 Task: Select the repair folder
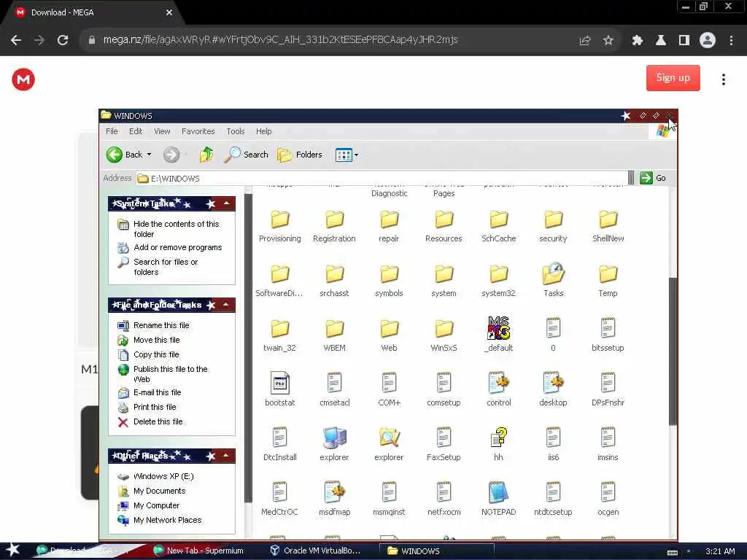point(389,226)
